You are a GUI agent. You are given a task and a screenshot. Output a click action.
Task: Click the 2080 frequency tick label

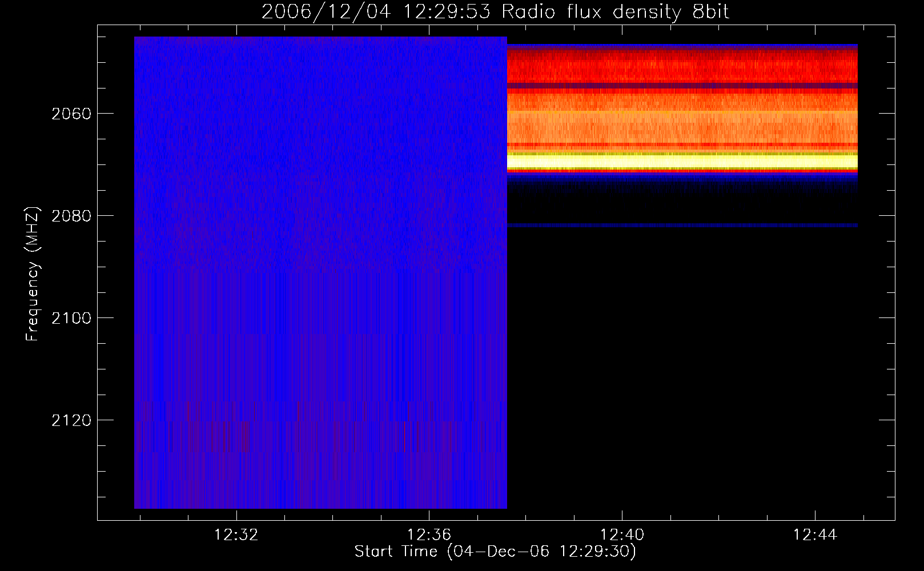(x=71, y=216)
